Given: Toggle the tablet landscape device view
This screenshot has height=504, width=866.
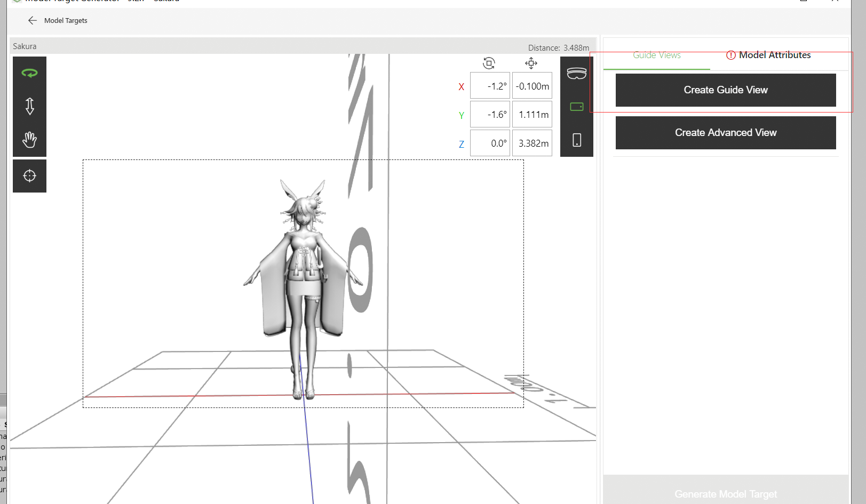Looking at the screenshot, I should (577, 106).
